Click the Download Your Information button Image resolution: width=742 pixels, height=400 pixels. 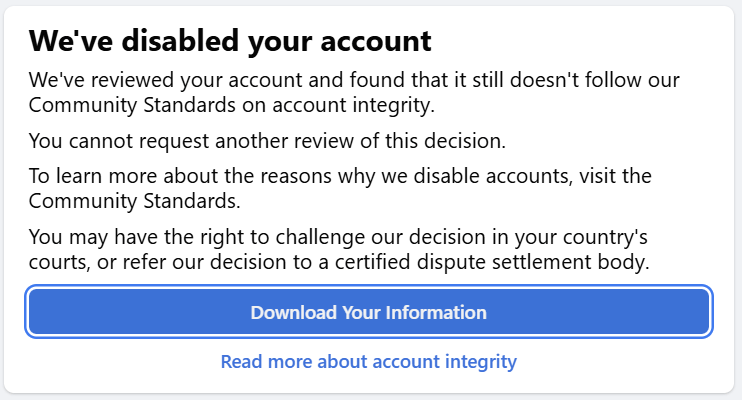[x=368, y=312]
